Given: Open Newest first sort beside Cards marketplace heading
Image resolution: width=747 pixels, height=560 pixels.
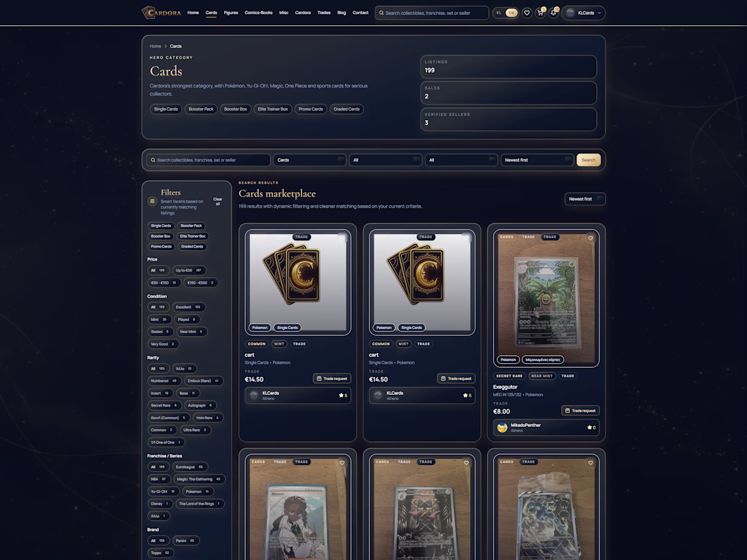Looking at the screenshot, I should point(585,199).
